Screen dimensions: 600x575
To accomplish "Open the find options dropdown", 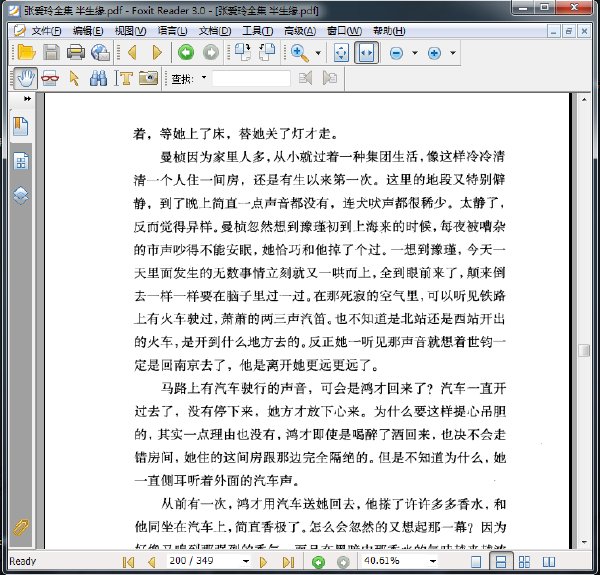I will (204, 78).
